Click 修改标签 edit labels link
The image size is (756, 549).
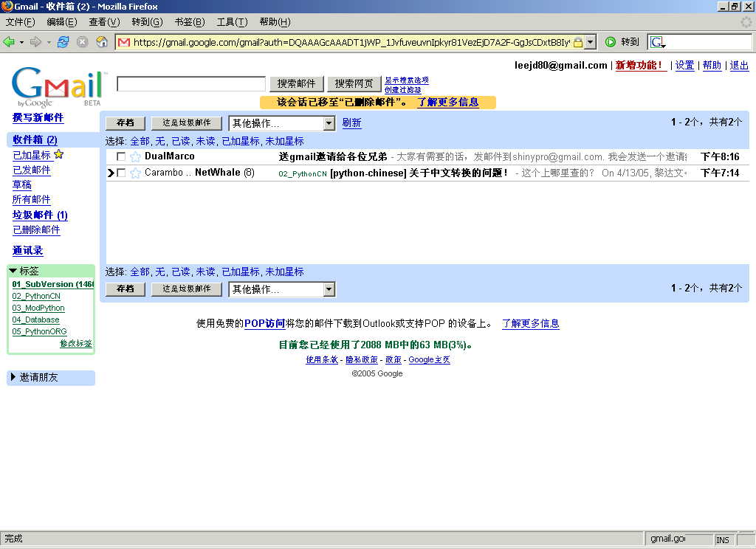(76, 343)
